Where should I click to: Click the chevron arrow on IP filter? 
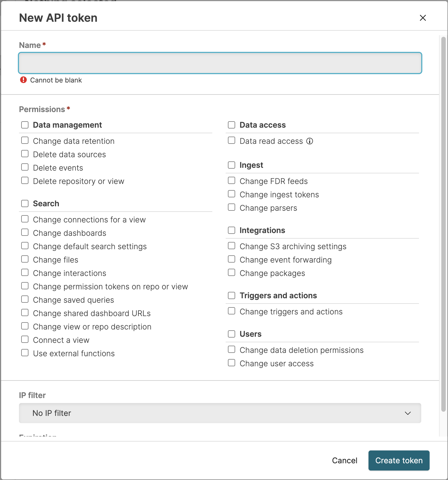(408, 413)
